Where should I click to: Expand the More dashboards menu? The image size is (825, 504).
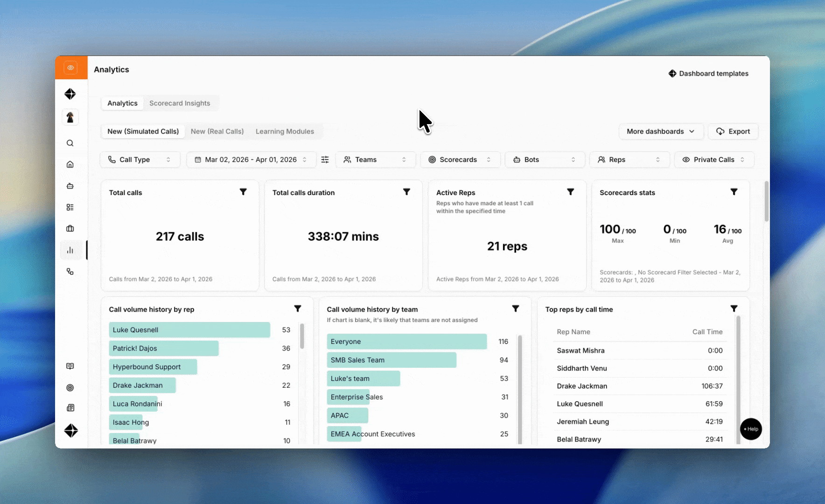click(661, 132)
